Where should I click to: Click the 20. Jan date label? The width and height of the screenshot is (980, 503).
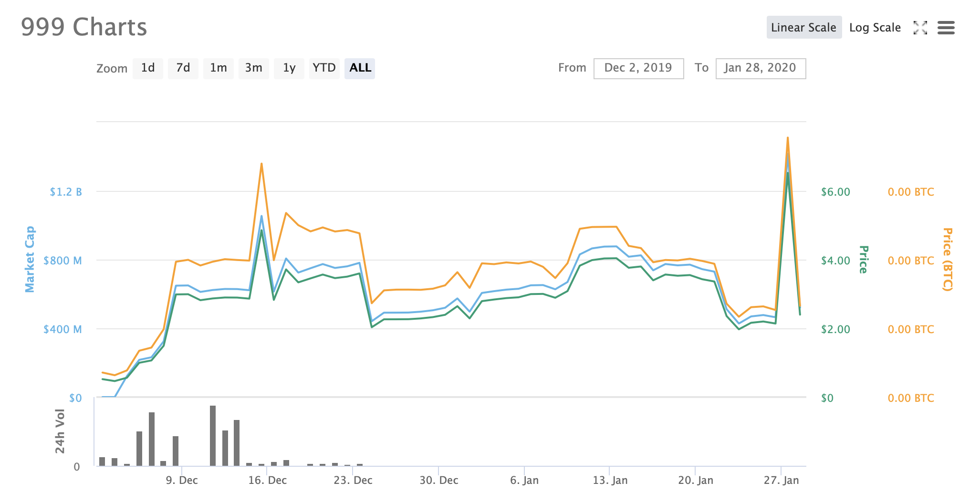696,480
